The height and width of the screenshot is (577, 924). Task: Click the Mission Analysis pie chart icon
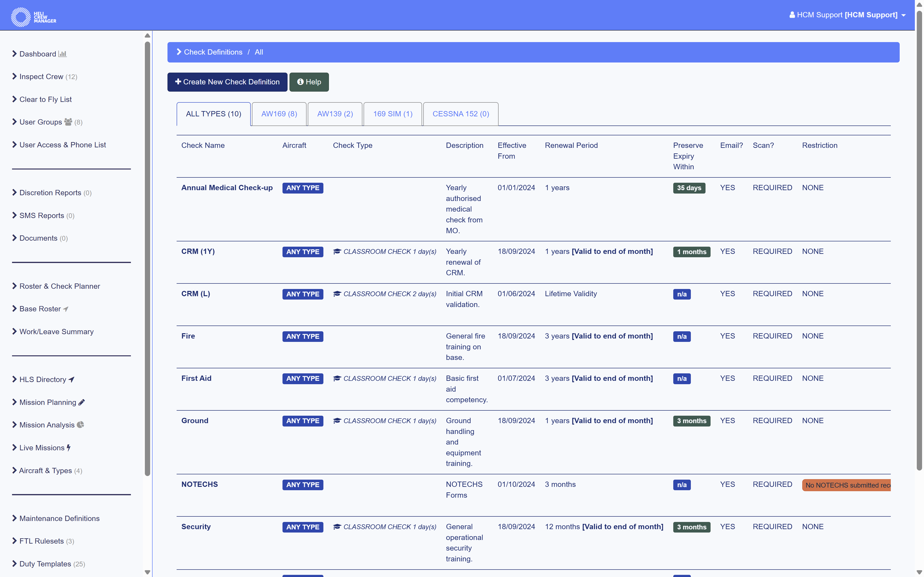tap(80, 425)
